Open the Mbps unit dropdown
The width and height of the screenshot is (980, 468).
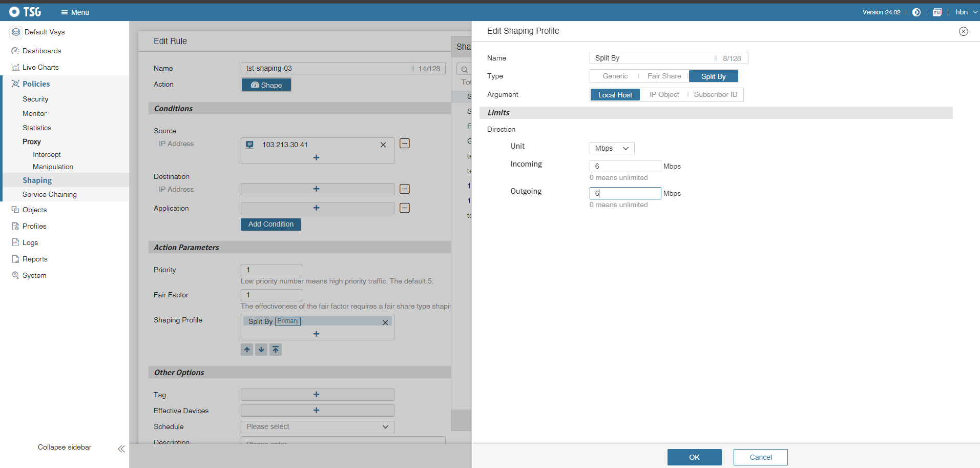pyautogui.click(x=612, y=148)
